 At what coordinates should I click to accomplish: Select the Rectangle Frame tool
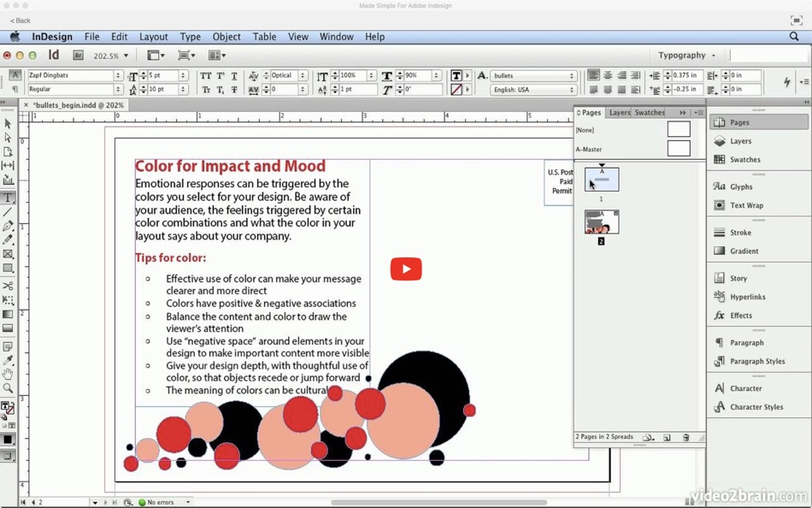point(8,254)
